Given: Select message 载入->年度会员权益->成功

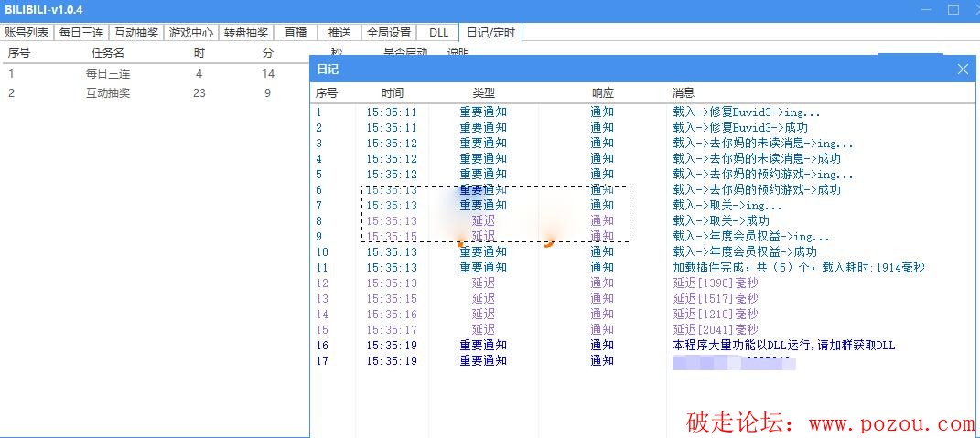Looking at the screenshot, I should click(745, 251).
